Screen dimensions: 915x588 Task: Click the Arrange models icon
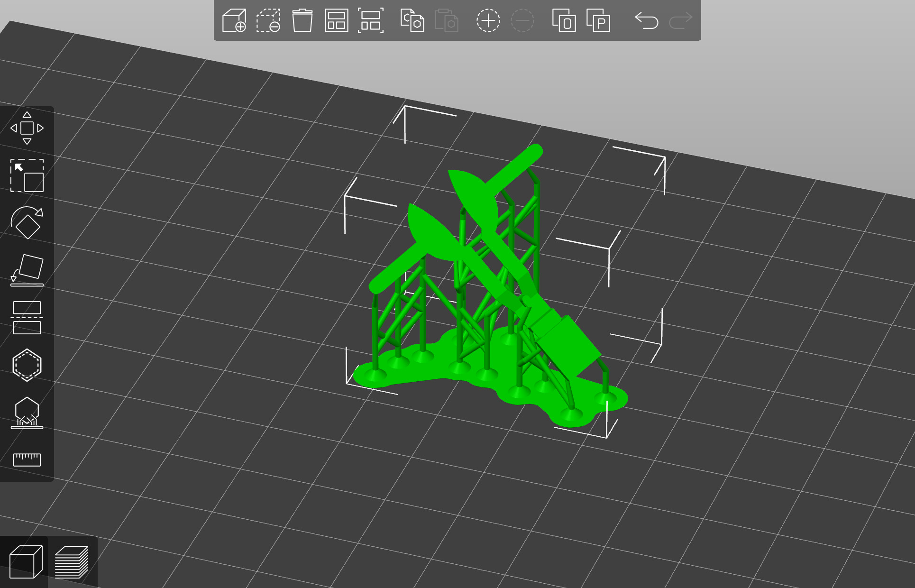tap(336, 21)
